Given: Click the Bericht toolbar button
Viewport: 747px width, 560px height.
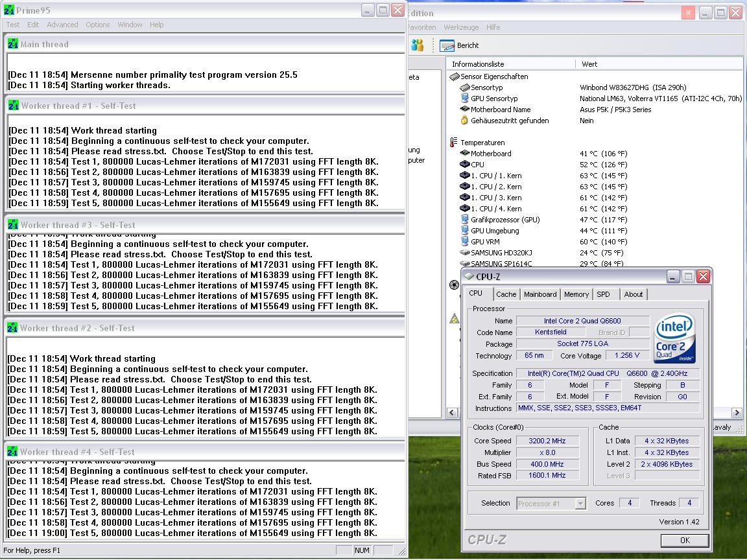Looking at the screenshot, I should [x=460, y=45].
